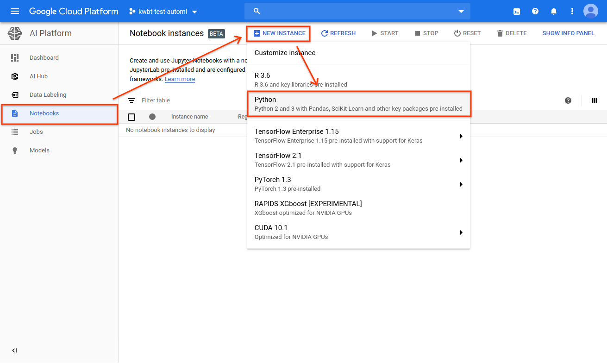Click 'No notebook instances to display' text
Viewport: 607px width, 364px height.
pos(170,130)
